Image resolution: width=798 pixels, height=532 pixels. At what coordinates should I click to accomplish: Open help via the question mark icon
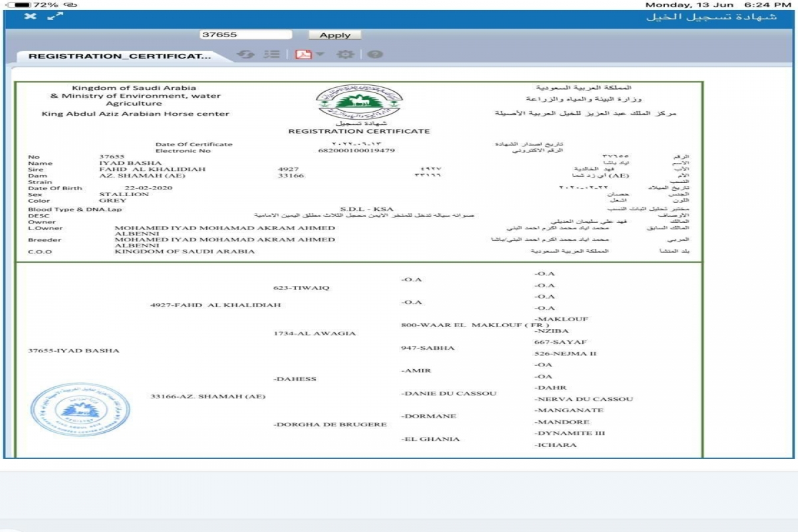point(375,55)
